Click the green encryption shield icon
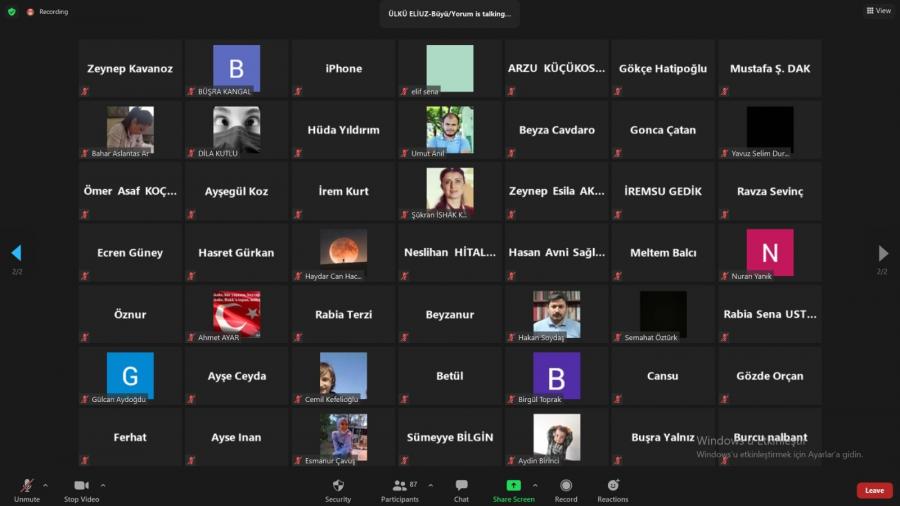 click(x=12, y=12)
